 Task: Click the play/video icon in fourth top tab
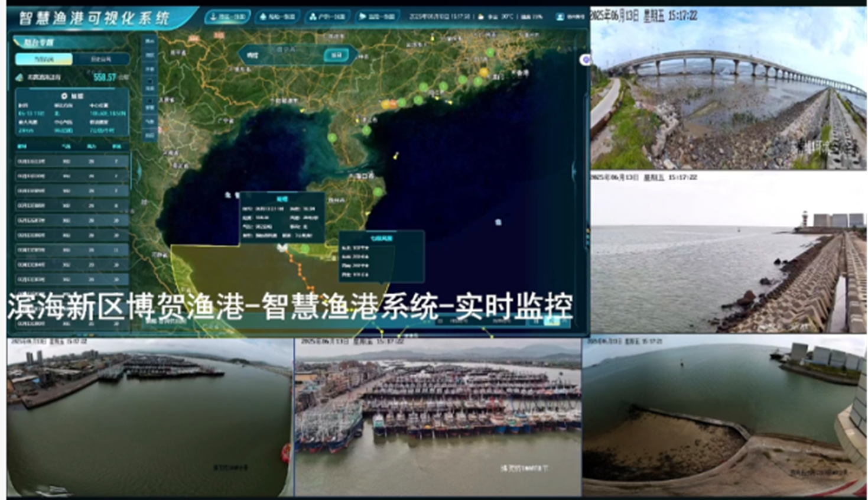(362, 17)
